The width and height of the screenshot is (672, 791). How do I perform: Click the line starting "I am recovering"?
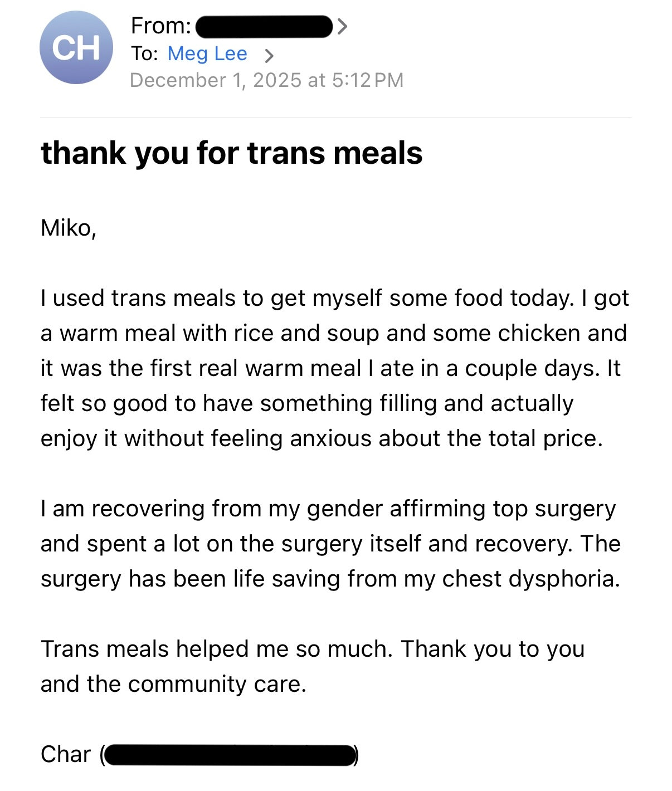(x=328, y=509)
